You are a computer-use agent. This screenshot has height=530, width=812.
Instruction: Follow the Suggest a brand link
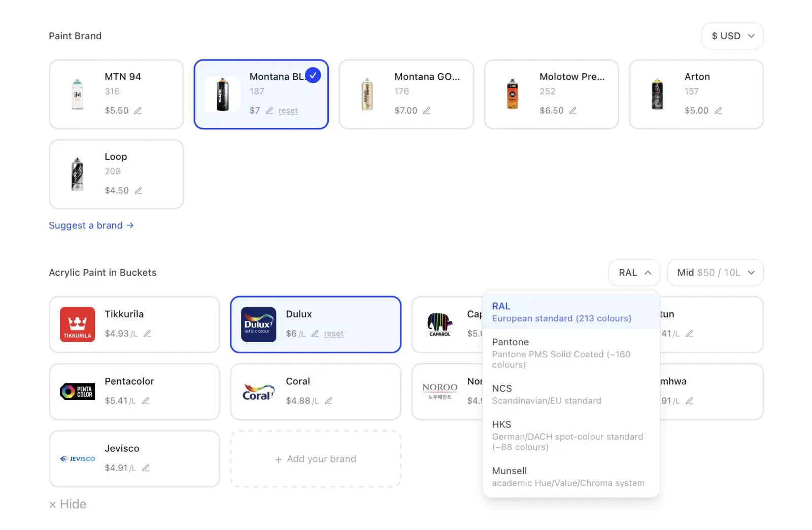[x=91, y=225]
